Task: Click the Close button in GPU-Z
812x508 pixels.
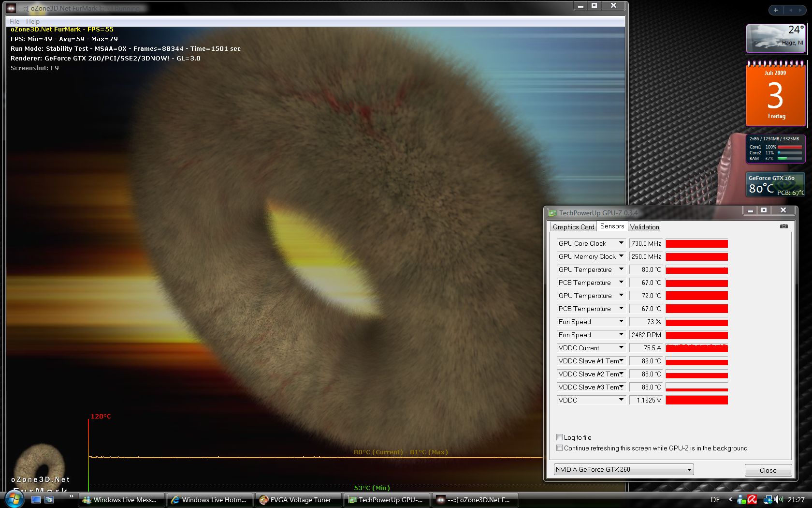Action: point(768,470)
